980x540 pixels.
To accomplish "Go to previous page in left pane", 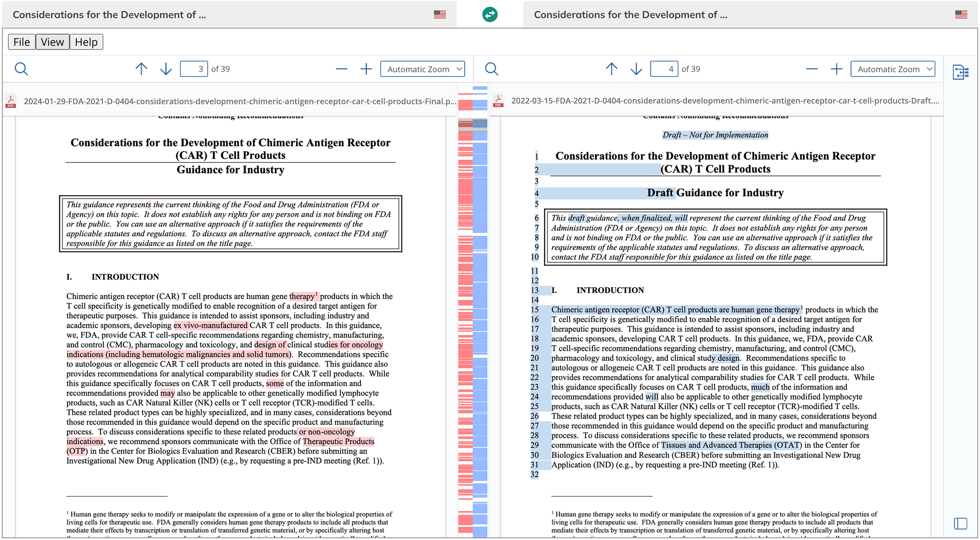I will (141, 69).
